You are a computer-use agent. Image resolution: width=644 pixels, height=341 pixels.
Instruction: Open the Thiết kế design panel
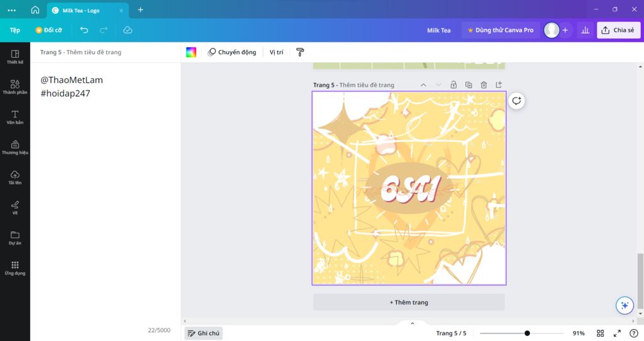(15, 57)
